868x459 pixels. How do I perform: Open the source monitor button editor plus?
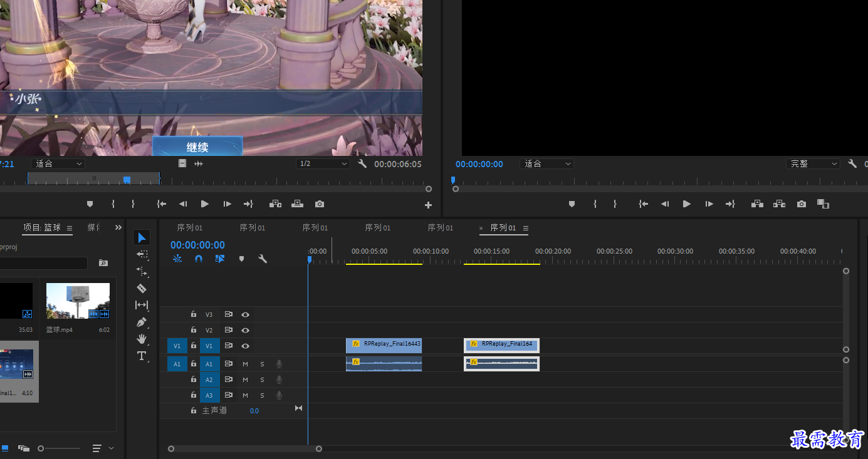point(429,205)
